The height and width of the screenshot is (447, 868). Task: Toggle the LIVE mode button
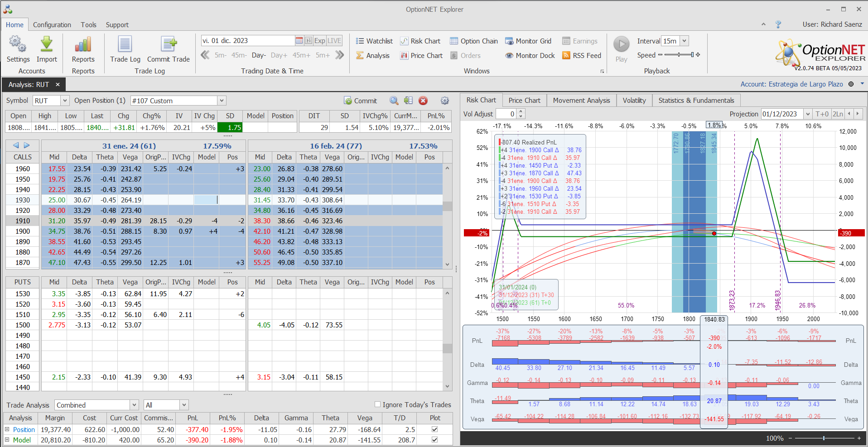coord(334,41)
